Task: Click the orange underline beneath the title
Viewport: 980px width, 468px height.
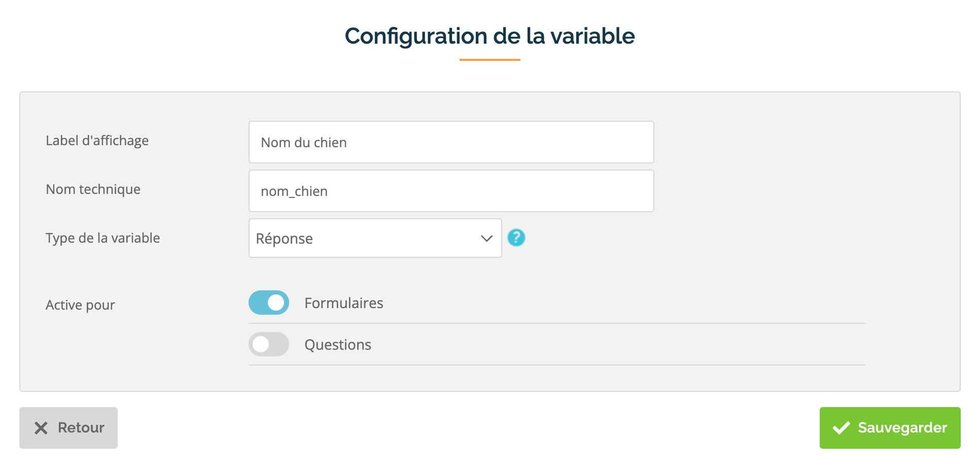Action: 489,60
